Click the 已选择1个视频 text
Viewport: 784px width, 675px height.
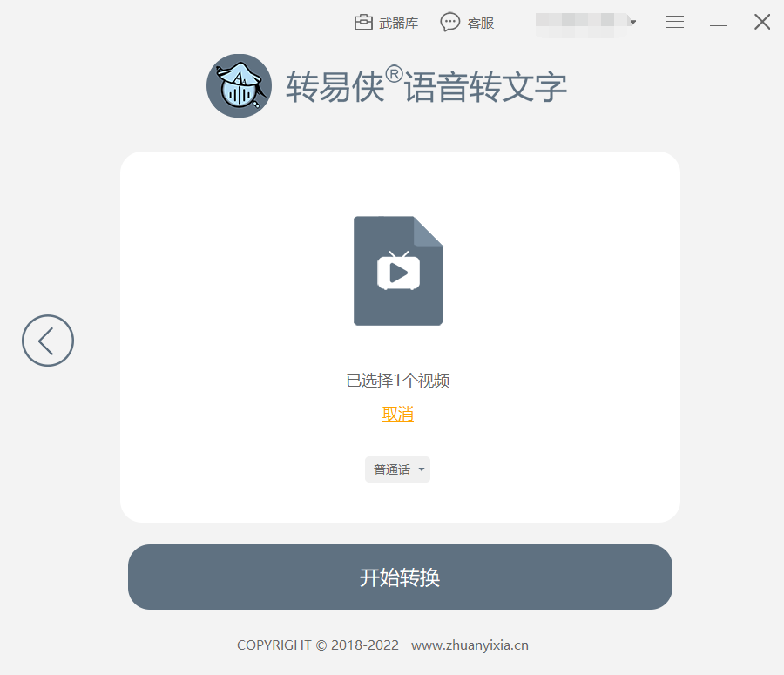pos(398,381)
